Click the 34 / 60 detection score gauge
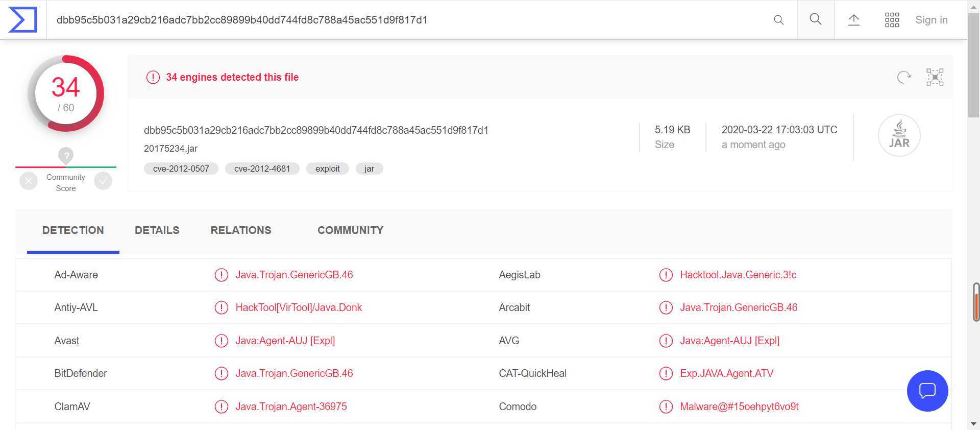This screenshot has width=980, height=430. (66, 93)
